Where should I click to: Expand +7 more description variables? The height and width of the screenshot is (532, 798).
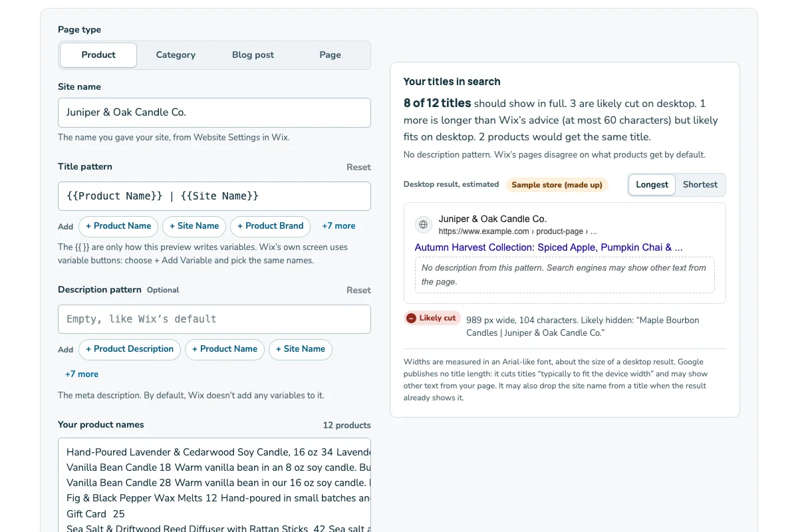click(82, 374)
